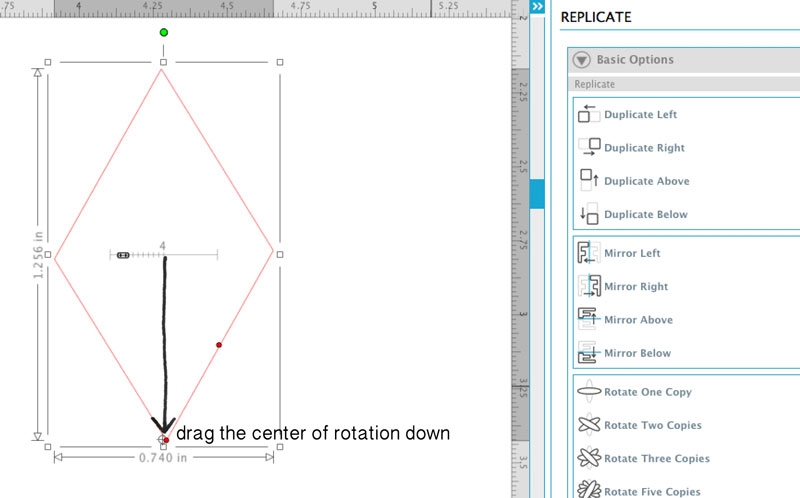
Task: Click the Rotate One Copy icon
Action: click(589, 391)
